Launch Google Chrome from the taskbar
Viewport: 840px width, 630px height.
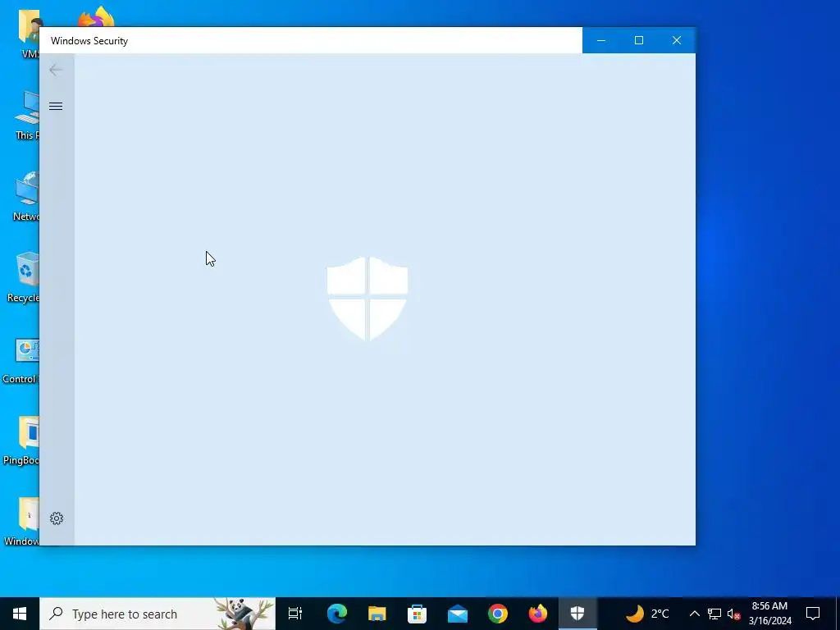[x=498, y=614]
